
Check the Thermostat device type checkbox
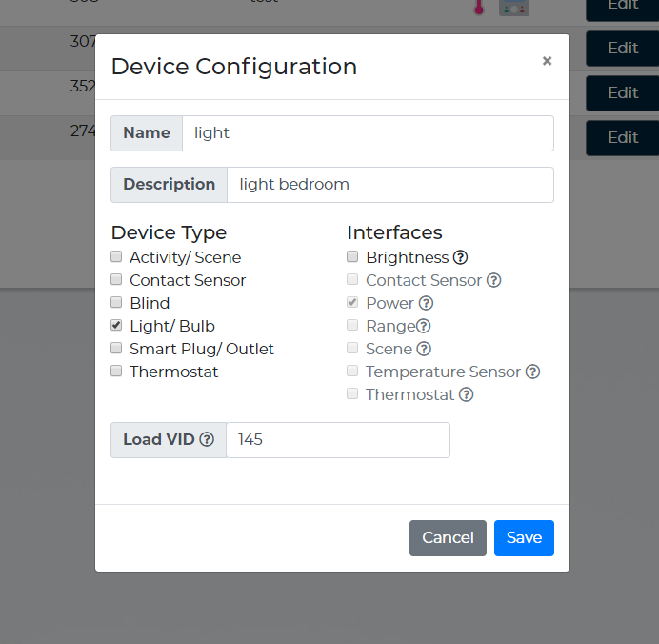coord(116,372)
